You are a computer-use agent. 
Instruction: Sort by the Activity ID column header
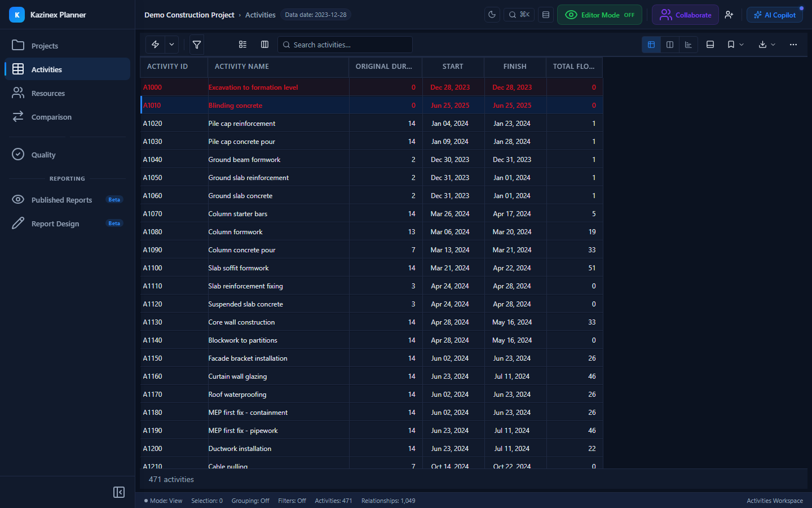coord(174,67)
